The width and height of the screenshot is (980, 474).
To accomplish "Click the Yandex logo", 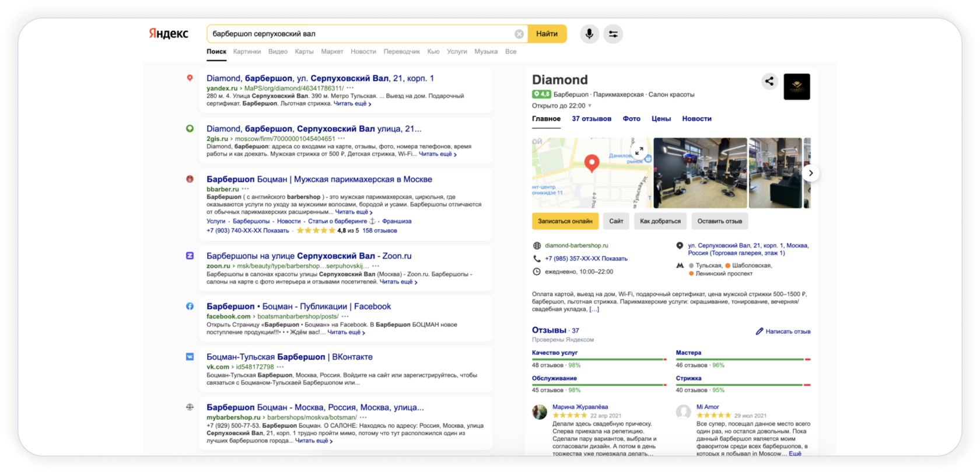I will click(169, 33).
